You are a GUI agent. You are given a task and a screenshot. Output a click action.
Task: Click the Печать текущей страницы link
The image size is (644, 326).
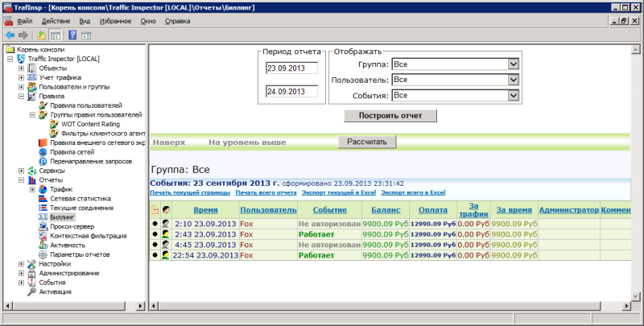[x=190, y=192]
